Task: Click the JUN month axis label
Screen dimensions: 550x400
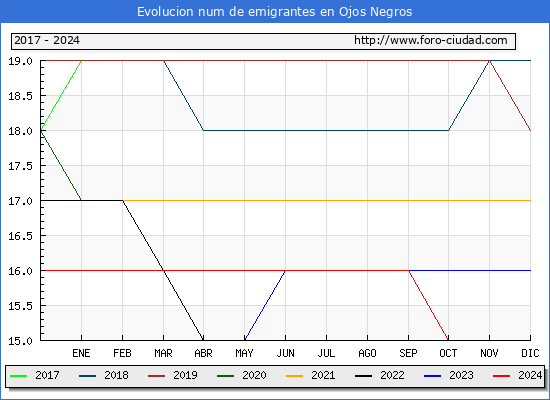Action: click(x=286, y=353)
